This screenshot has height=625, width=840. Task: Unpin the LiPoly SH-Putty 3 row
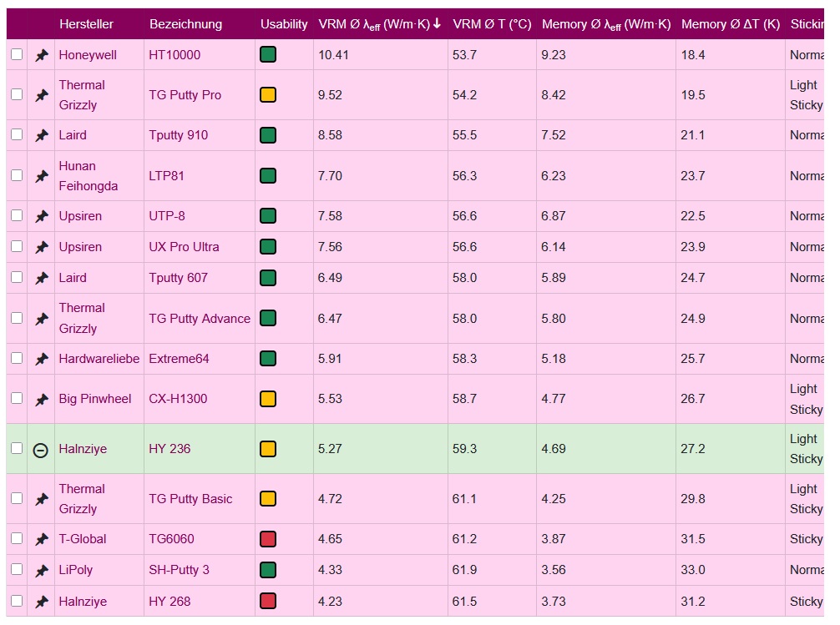pos(41,571)
